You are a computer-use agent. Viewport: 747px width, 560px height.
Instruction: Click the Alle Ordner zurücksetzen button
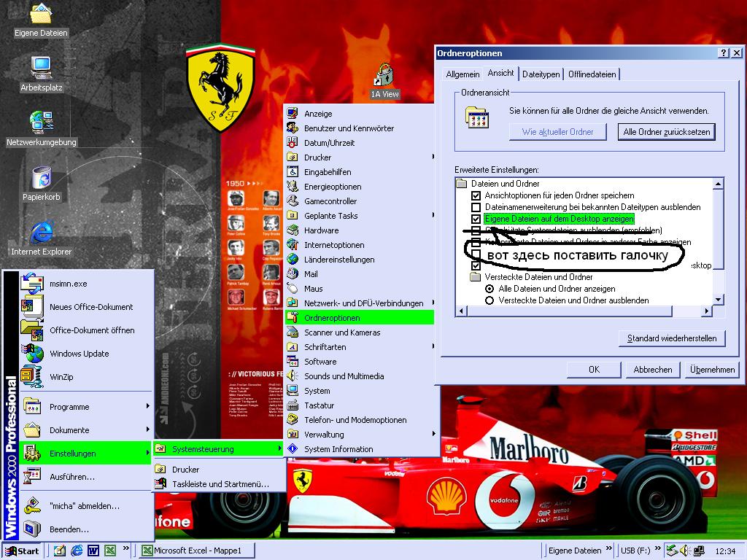pos(667,132)
